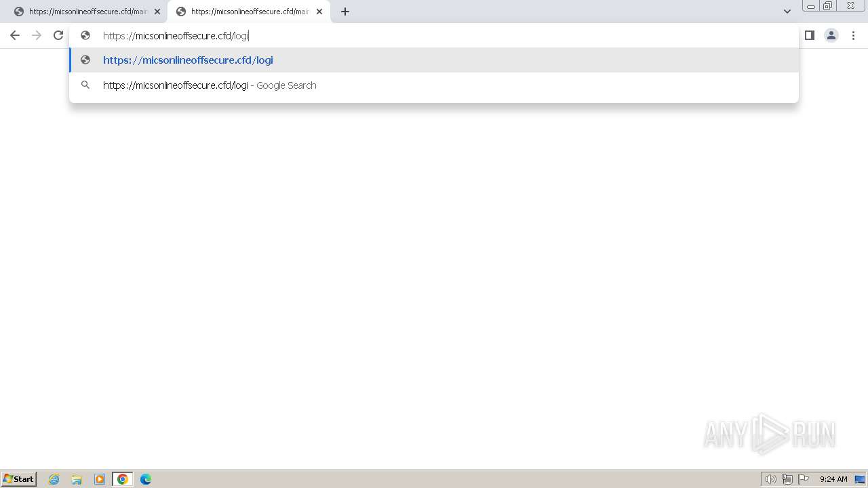Viewport: 868px width, 488px height.
Task: Click the 9:24 AM system clock
Action: [x=833, y=479]
